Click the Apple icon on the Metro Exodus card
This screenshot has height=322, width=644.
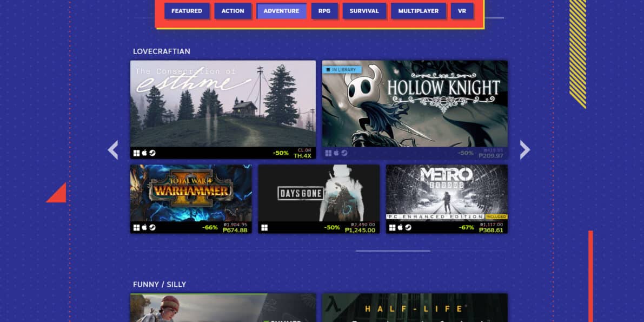click(x=400, y=227)
